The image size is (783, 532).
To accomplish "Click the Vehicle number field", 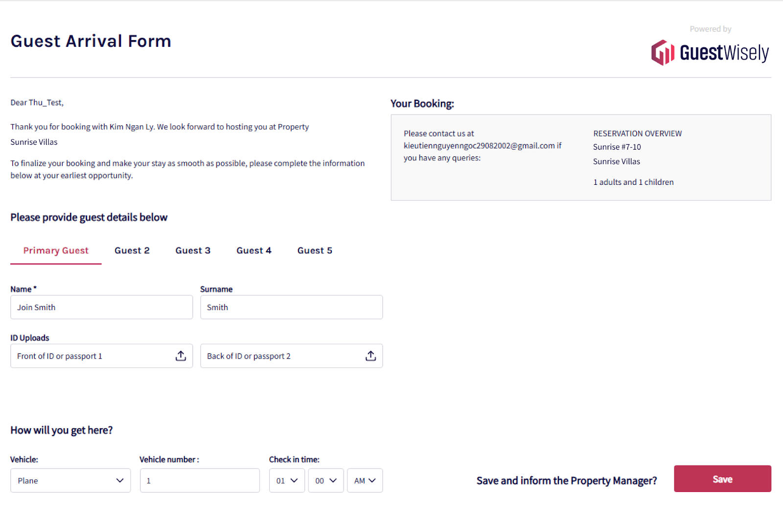I will [x=200, y=481].
